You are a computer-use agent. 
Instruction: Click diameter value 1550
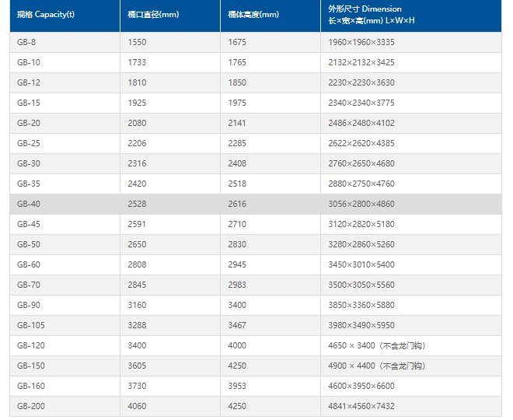point(137,42)
